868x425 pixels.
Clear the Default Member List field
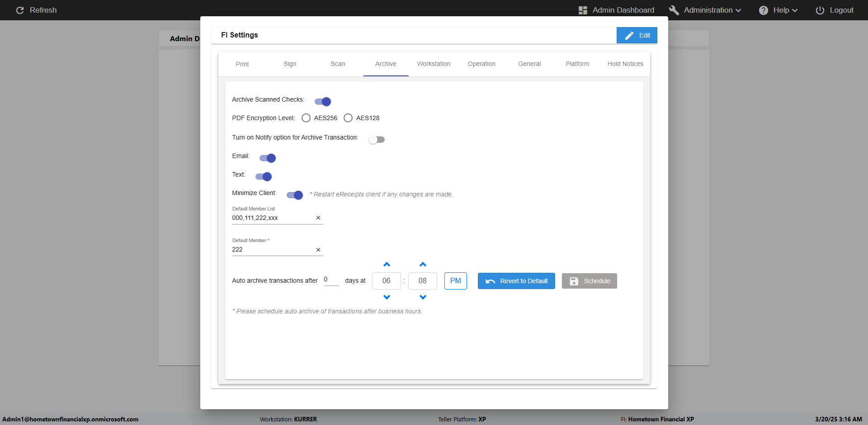(x=318, y=218)
